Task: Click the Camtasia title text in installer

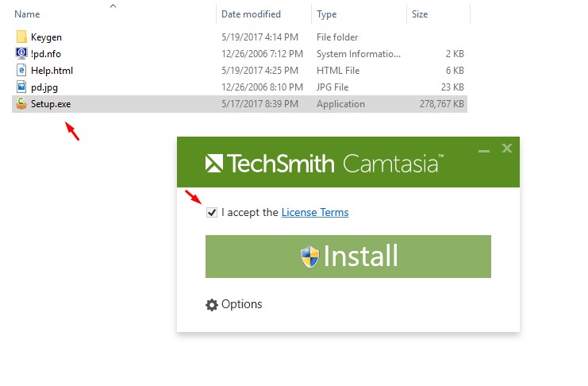Action: click(393, 164)
